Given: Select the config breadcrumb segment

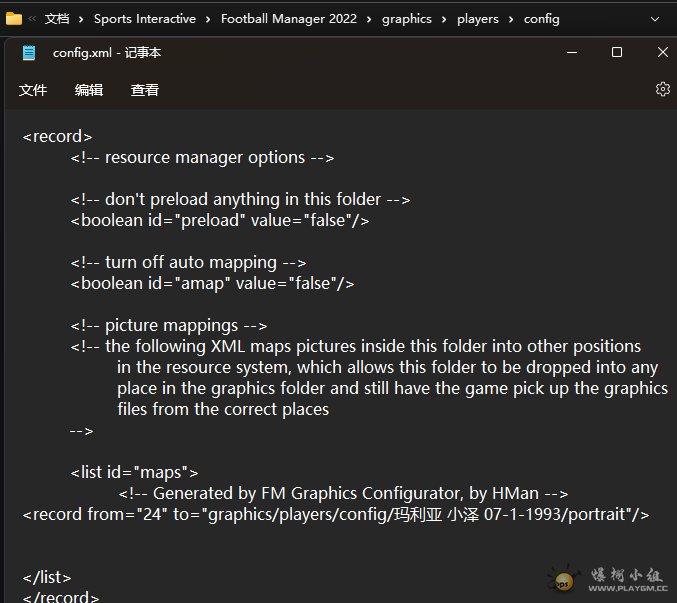Looking at the screenshot, I should [541, 19].
